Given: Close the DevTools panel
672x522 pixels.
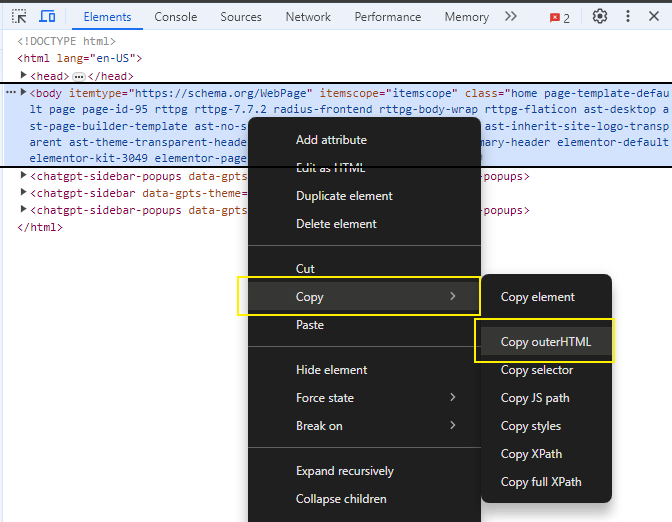Looking at the screenshot, I should pos(654,16).
